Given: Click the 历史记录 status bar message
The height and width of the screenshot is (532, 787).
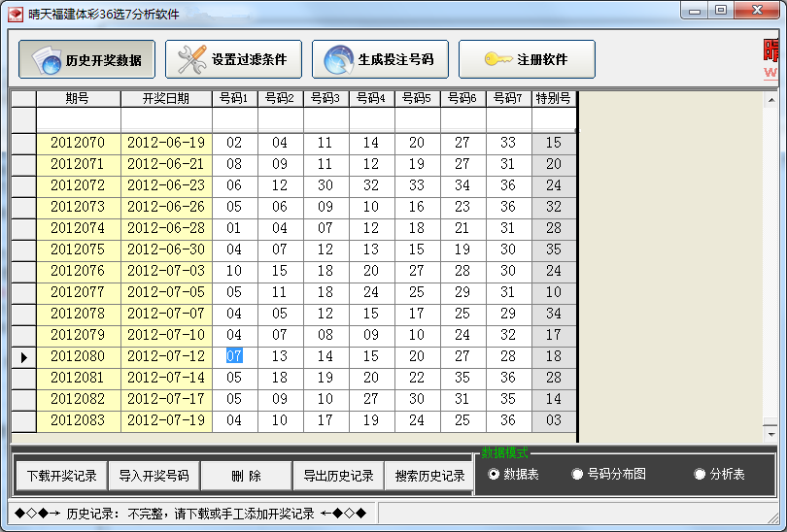Looking at the screenshot, I should point(190,514).
